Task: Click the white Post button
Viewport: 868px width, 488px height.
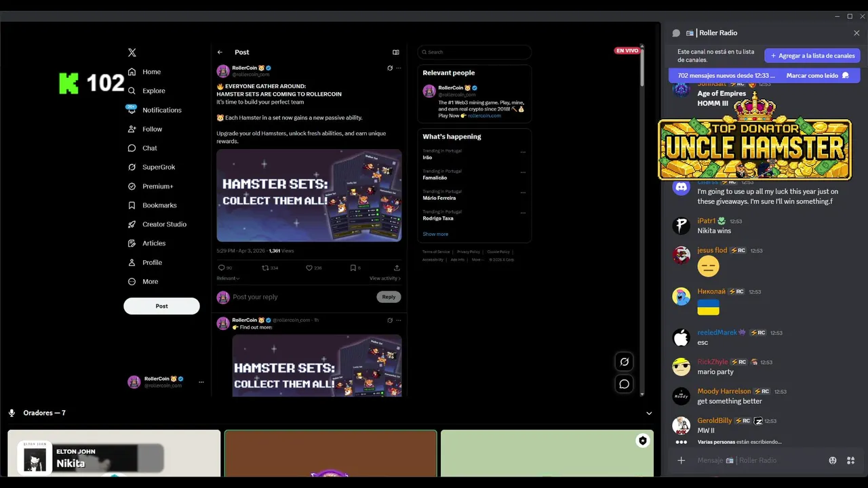Action: (x=161, y=306)
